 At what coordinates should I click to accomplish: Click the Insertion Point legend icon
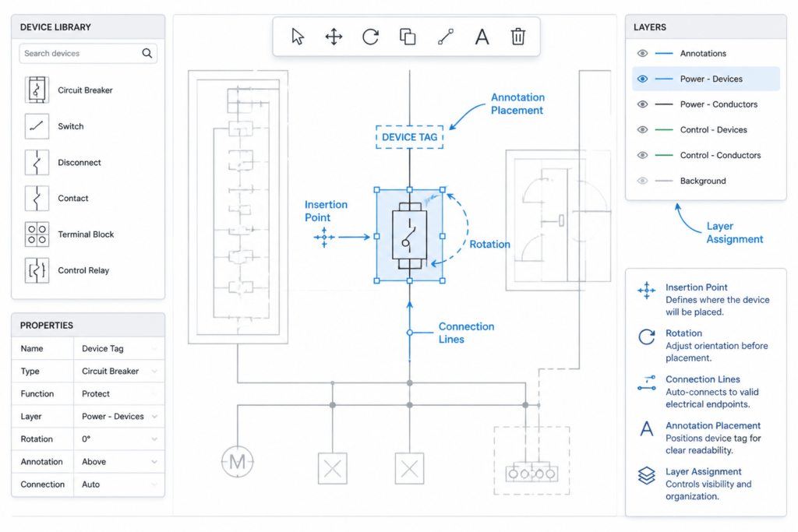[x=646, y=291]
